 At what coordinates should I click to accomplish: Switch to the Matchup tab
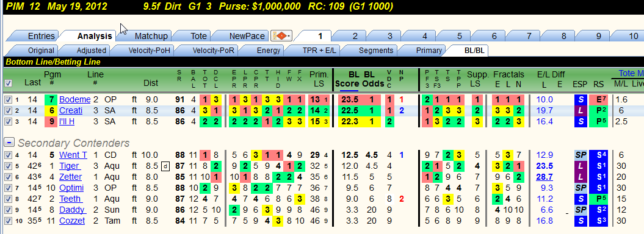pyautogui.click(x=151, y=36)
